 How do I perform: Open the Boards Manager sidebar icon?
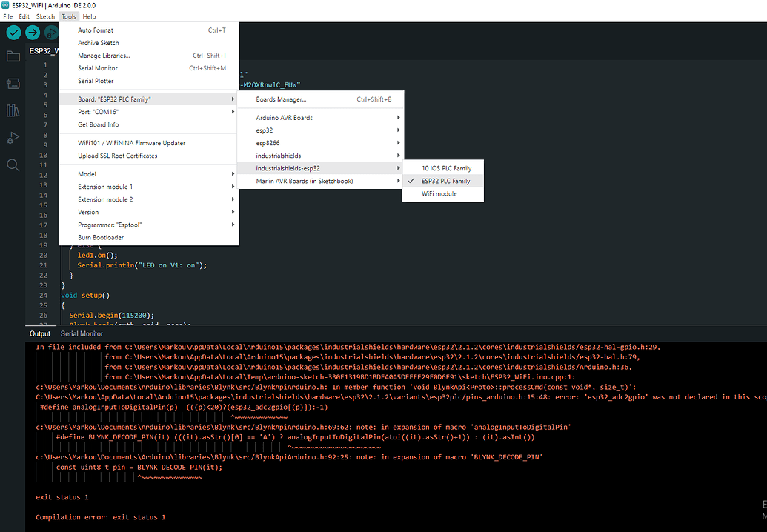[13, 83]
